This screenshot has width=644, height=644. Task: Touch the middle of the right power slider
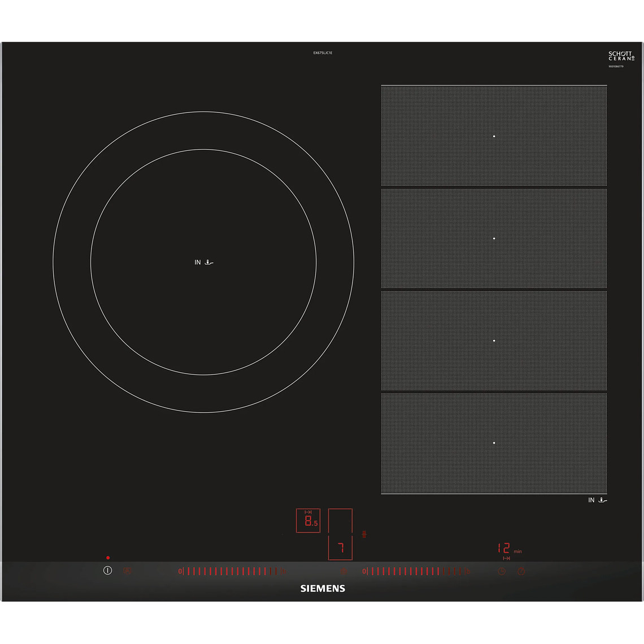tap(416, 571)
